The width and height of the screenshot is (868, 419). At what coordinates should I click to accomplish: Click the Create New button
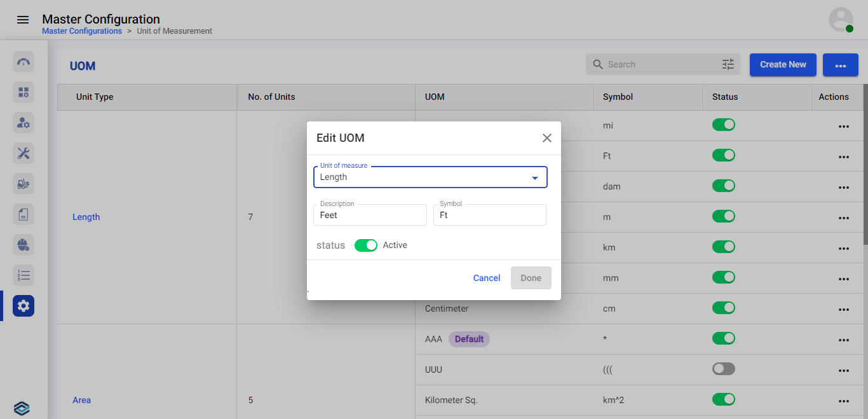tap(782, 65)
